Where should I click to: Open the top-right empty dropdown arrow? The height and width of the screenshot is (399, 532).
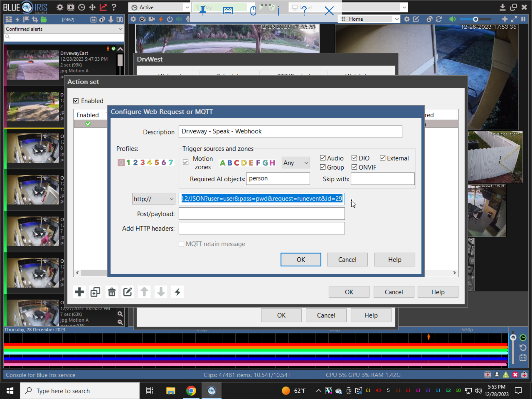[x=404, y=7]
